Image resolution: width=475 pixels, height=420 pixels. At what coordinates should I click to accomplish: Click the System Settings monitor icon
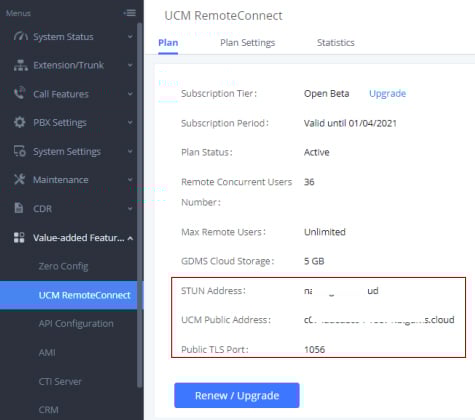[20, 151]
